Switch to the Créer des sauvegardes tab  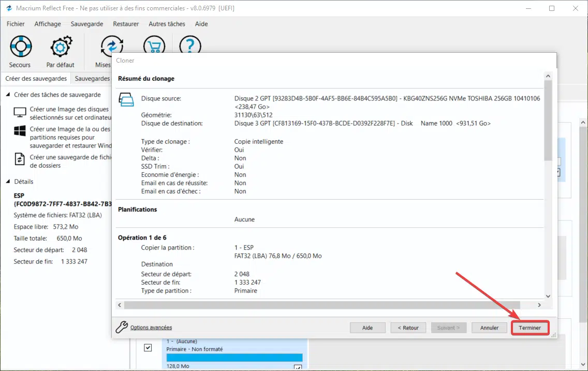[x=36, y=78]
